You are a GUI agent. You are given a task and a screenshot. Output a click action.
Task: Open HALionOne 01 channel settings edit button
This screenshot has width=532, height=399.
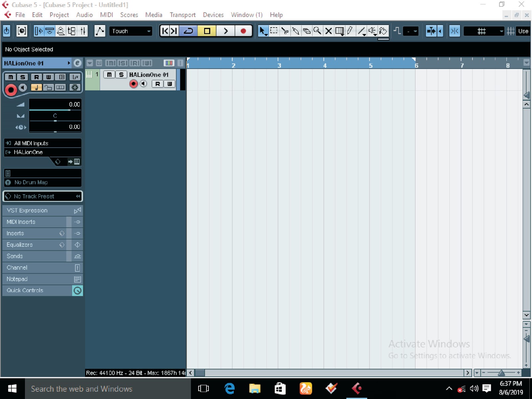[x=77, y=63]
